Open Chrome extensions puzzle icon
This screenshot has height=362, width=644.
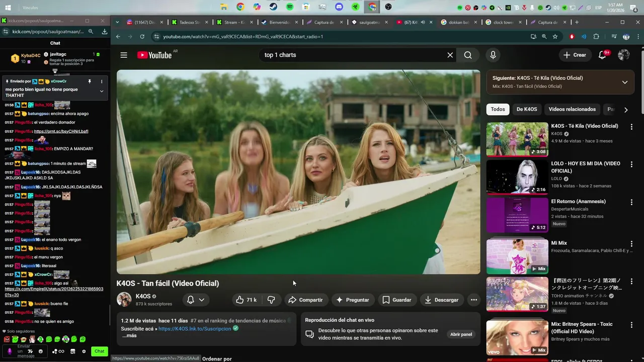pyautogui.click(x=596, y=36)
